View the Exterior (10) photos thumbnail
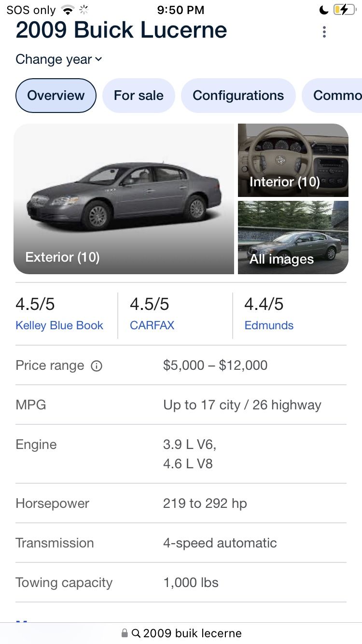Viewport: 362px width, 644px height. 124,199
